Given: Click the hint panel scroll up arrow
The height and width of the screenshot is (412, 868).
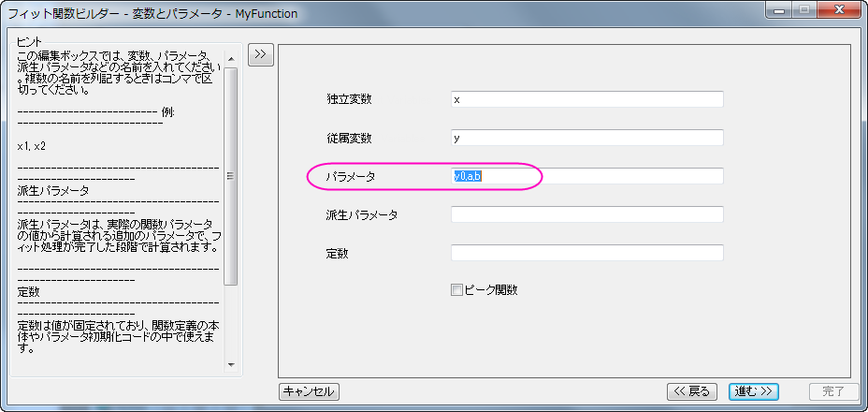Looking at the screenshot, I should click(x=231, y=59).
